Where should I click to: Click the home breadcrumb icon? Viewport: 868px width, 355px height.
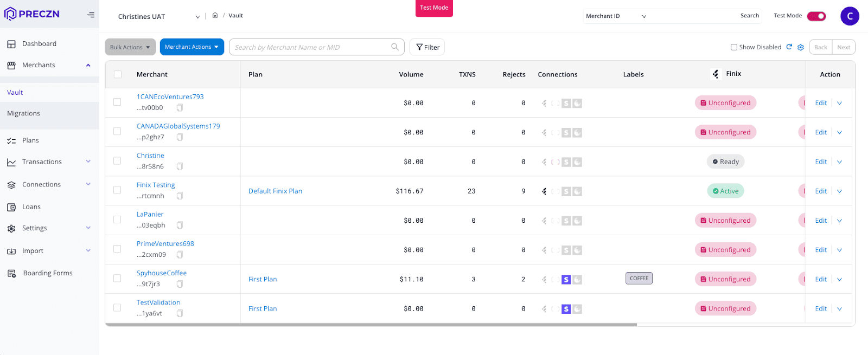click(215, 15)
